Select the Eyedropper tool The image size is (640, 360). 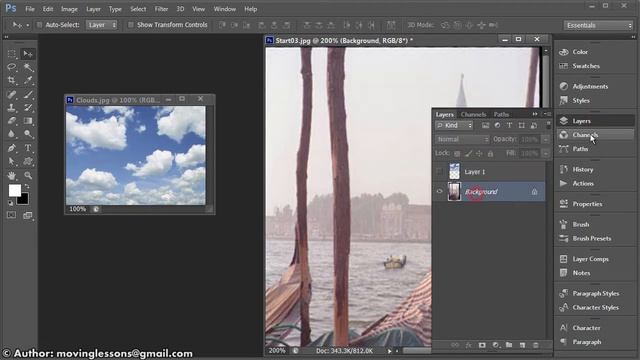pyautogui.click(x=28, y=80)
